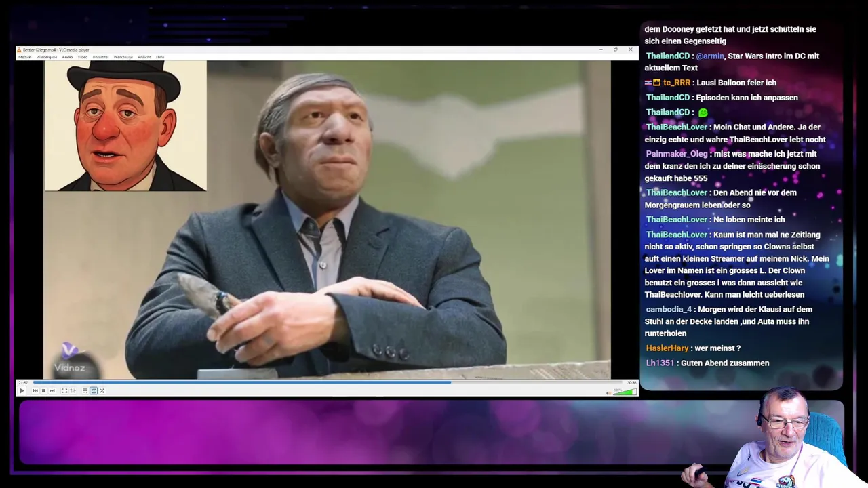Click green smiley emoji from ThailandCD

703,113
